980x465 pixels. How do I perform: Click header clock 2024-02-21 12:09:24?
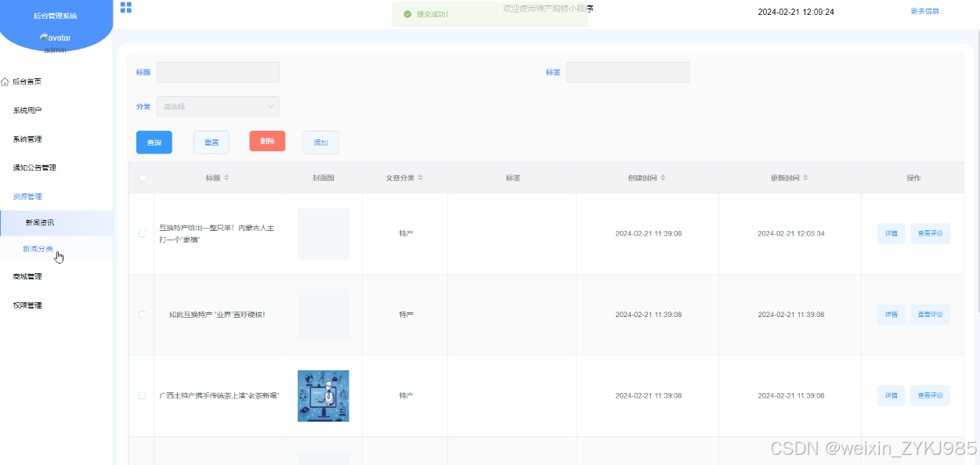click(796, 12)
